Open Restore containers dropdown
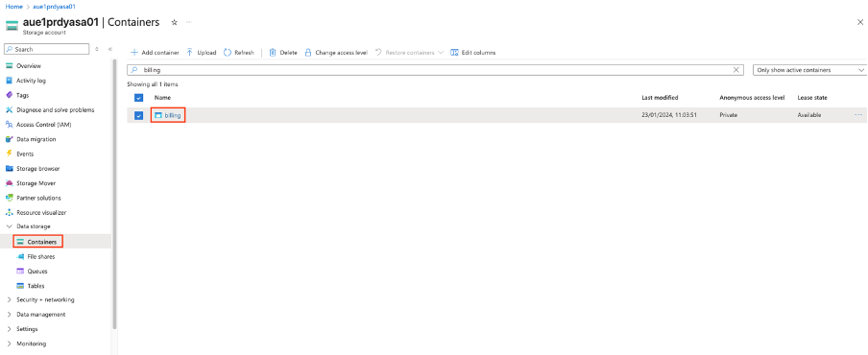This screenshot has height=355, width=868. (409, 53)
